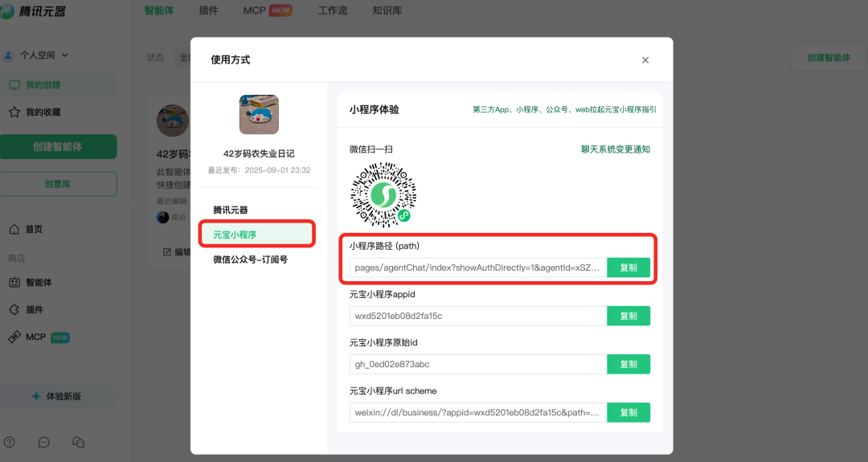Copy the url scheme value

click(x=628, y=412)
